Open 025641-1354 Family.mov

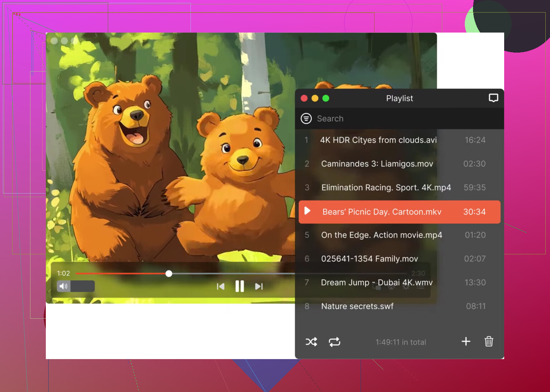tap(369, 259)
